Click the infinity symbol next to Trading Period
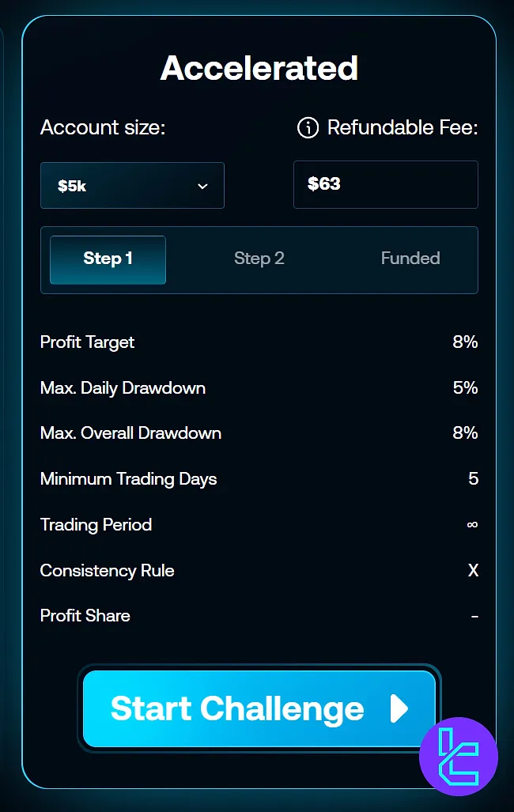The width and height of the screenshot is (514, 812). tap(472, 524)
